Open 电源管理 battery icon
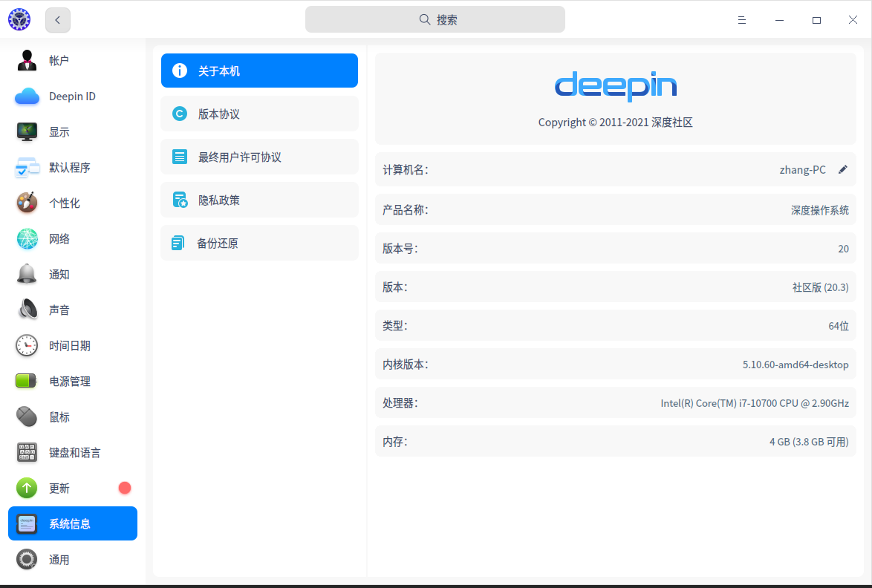Screen dimensions: 872x588 pos(27,381)
